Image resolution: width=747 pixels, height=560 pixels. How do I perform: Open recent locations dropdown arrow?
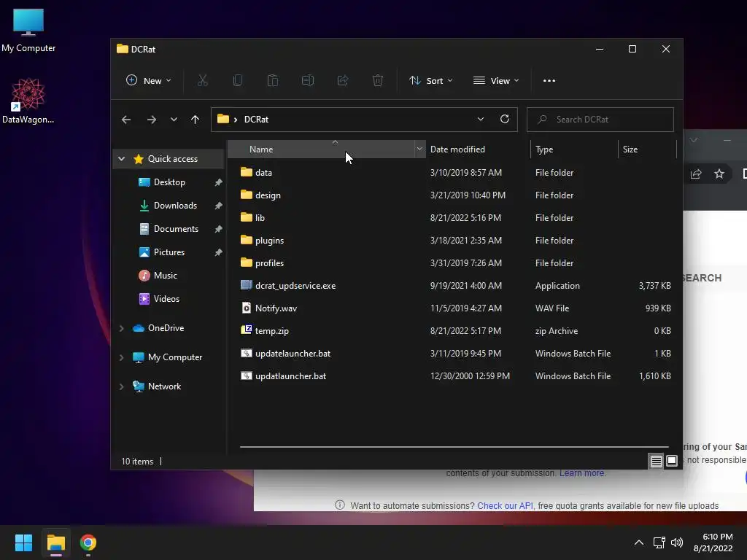click(x=174, y=120)
